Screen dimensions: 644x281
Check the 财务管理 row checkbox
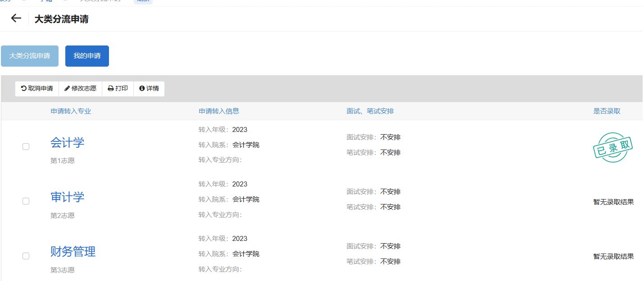click(x=26, y=256)
